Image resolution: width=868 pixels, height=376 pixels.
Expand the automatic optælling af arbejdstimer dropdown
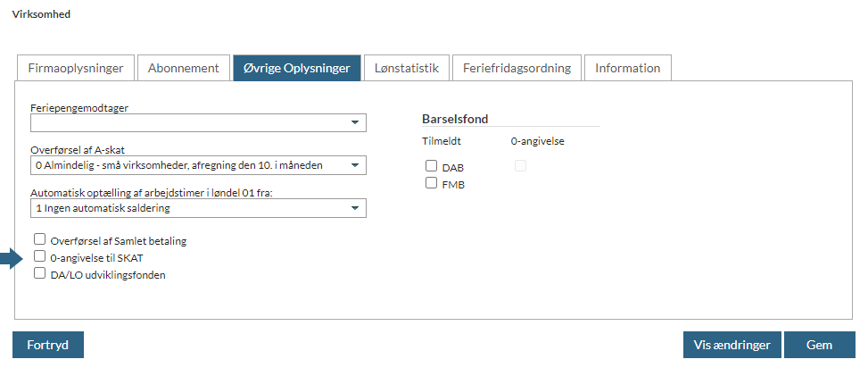coord(198,208)
